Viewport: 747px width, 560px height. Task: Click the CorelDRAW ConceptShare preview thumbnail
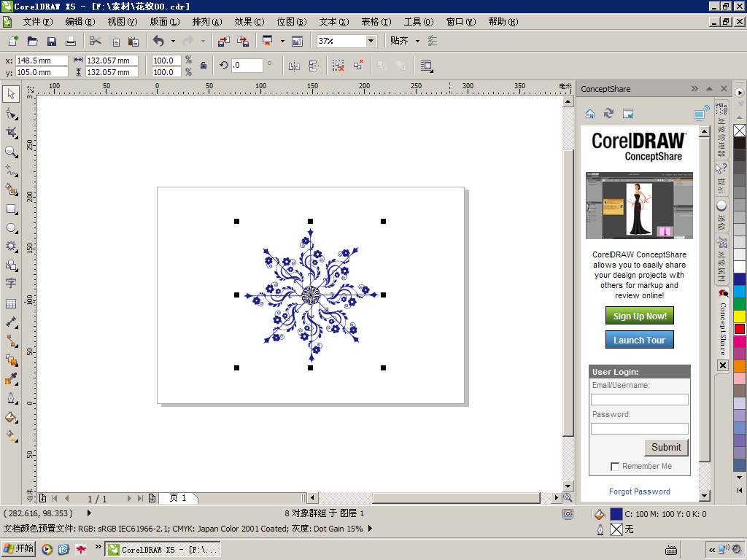coord(639,205)
